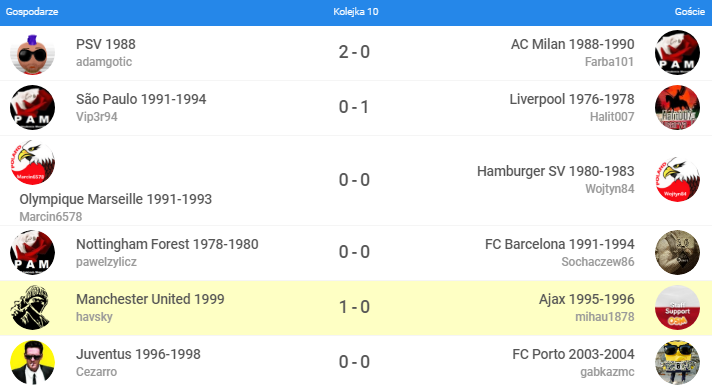Open the PSV 1988 team link
This screenshot has height=389, width=712.
coord(106,44)
